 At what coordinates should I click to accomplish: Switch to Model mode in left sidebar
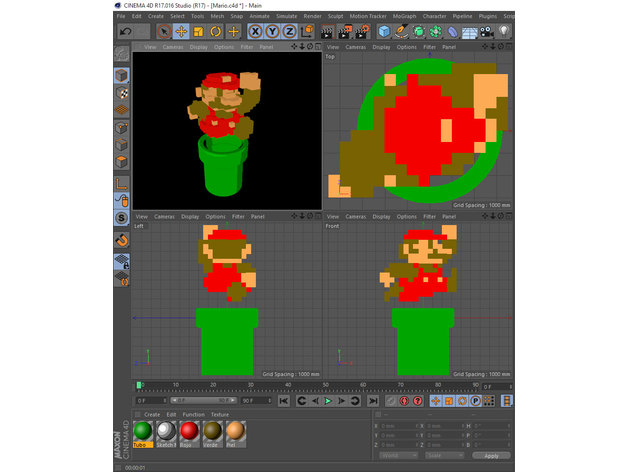[121, 75]
